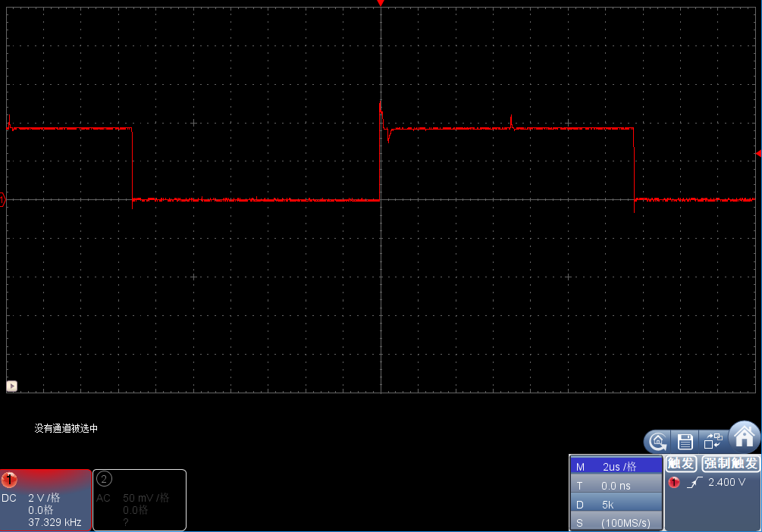762x532 pixels.
Task: Click the 没有通道被选中 status message
Action: [x=66, y=428]
